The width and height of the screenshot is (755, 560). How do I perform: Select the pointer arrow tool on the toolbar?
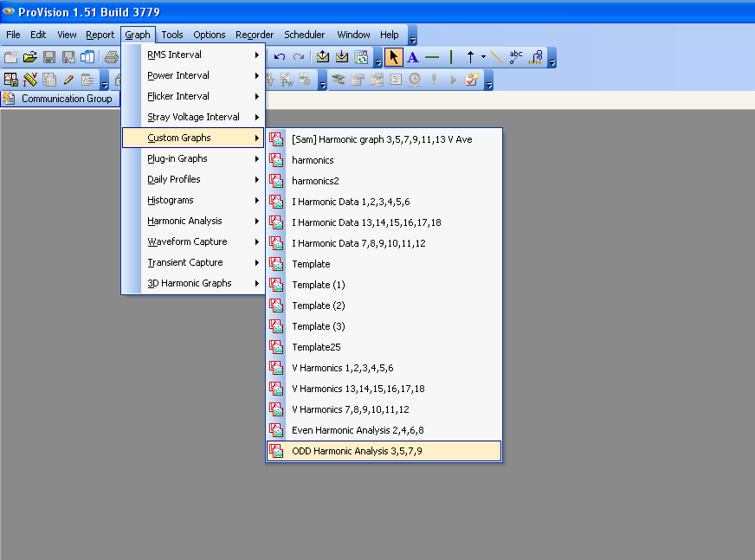pos(394,57)
